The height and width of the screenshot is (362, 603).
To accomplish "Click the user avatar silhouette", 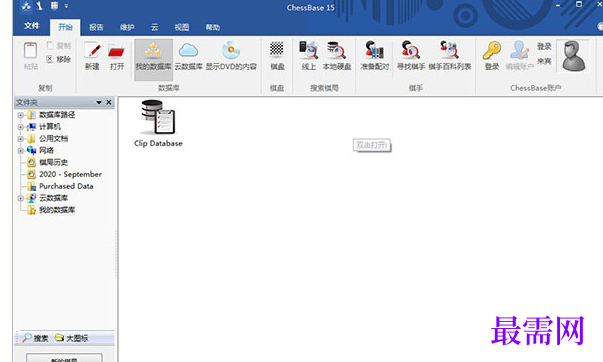I will [573, 56].
